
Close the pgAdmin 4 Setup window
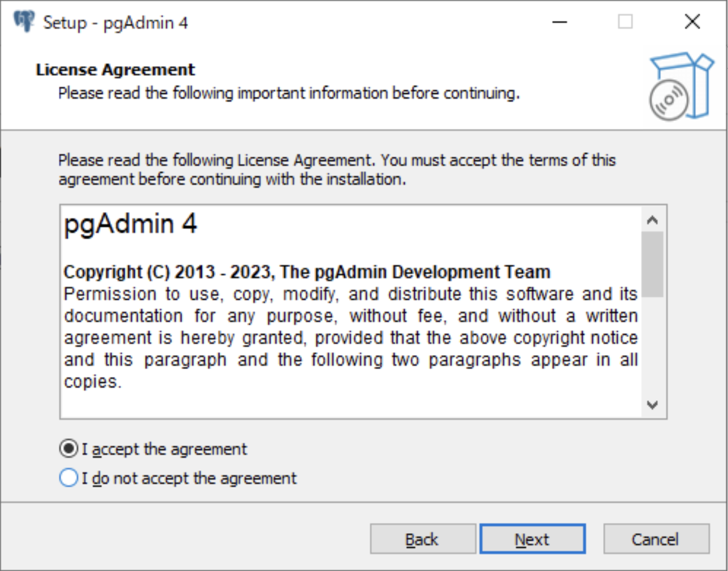(692, 22)
